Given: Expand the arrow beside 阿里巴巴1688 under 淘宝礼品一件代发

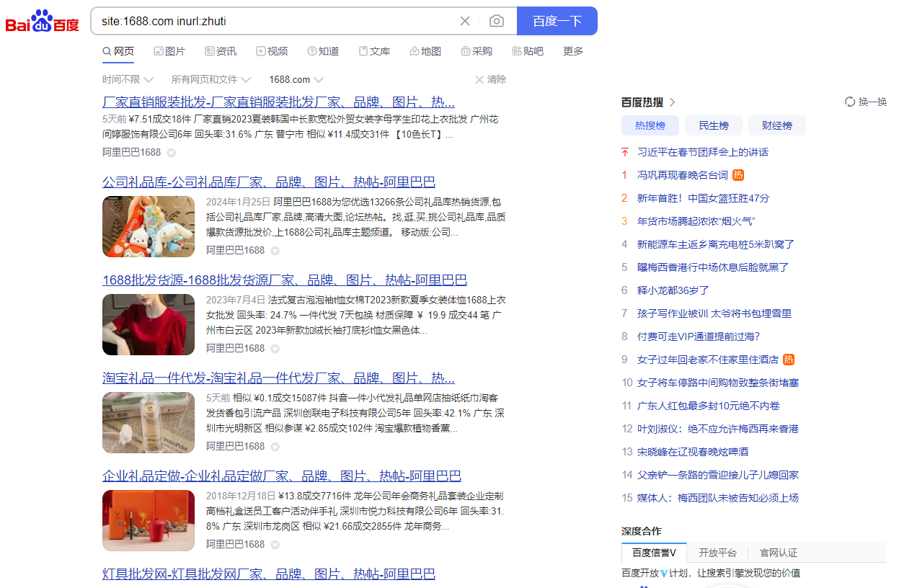Looking at the screenshot, I should pos(275,447).
